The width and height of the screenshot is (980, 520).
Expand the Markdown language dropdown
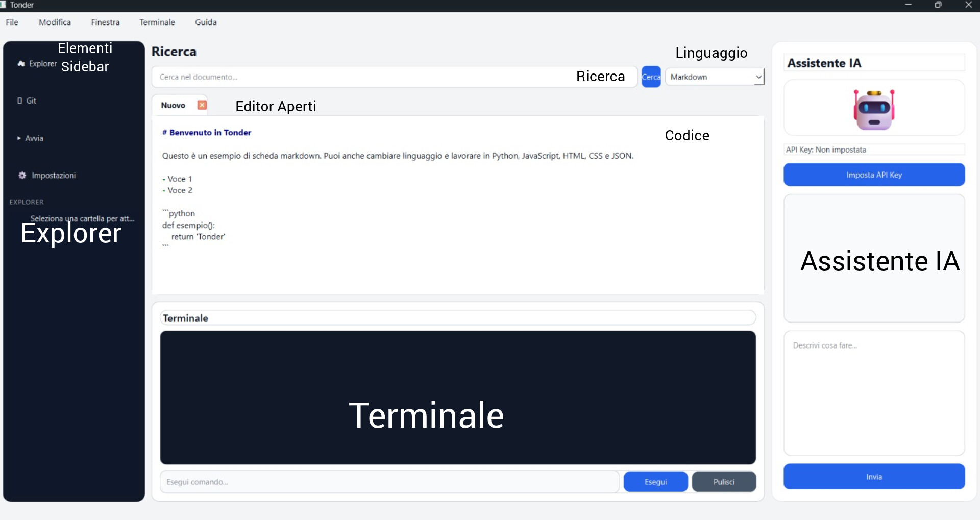[715, 77]
